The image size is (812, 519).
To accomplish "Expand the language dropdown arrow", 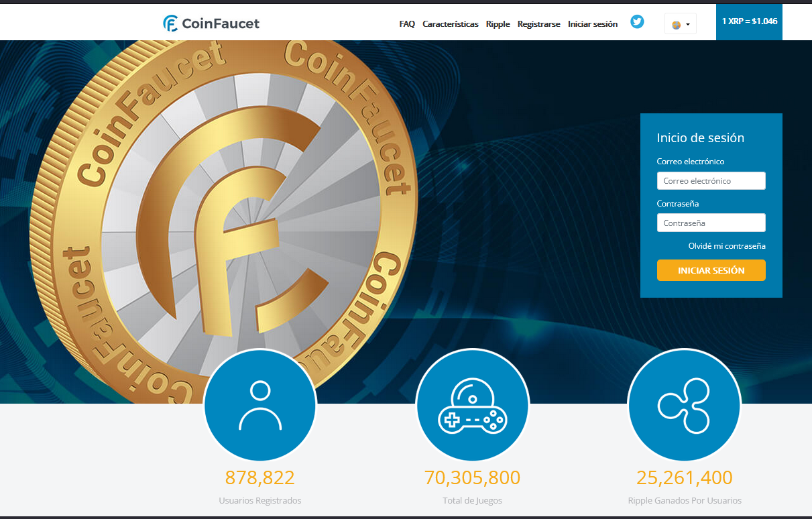I will [x=687, y=23].
